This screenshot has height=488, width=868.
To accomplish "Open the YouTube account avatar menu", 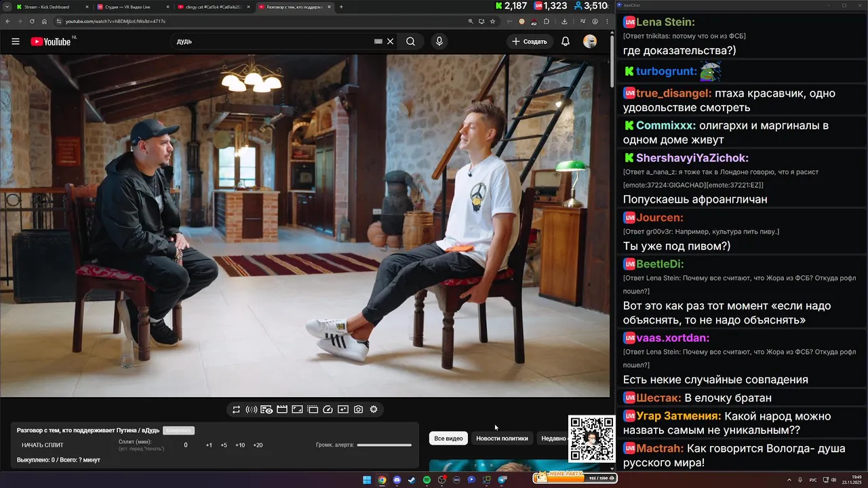I will coord(590,41).
